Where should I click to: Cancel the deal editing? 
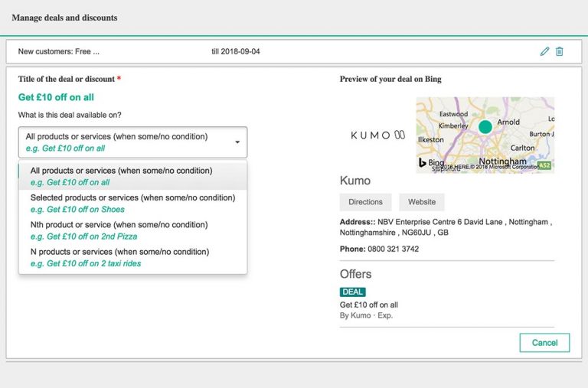click(544, 343)
